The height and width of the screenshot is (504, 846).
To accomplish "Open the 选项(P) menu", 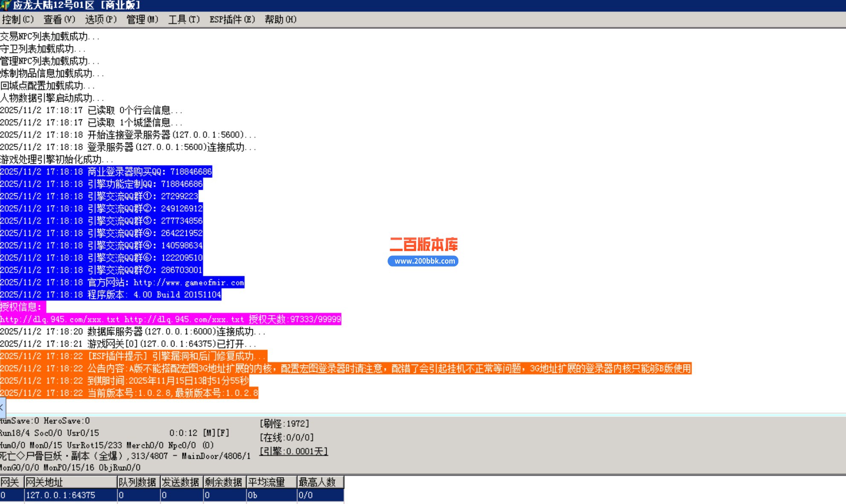I will [x=101, y=20].
